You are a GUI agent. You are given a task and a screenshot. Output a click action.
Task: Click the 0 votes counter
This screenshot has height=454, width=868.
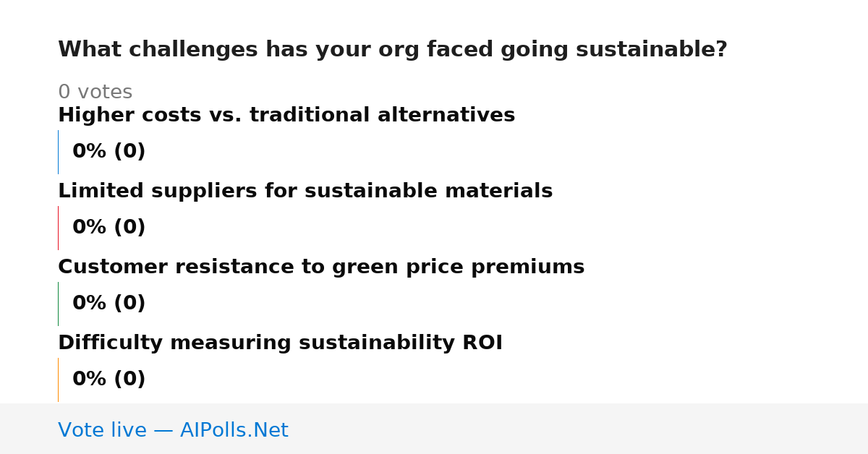tap(95, 93)
